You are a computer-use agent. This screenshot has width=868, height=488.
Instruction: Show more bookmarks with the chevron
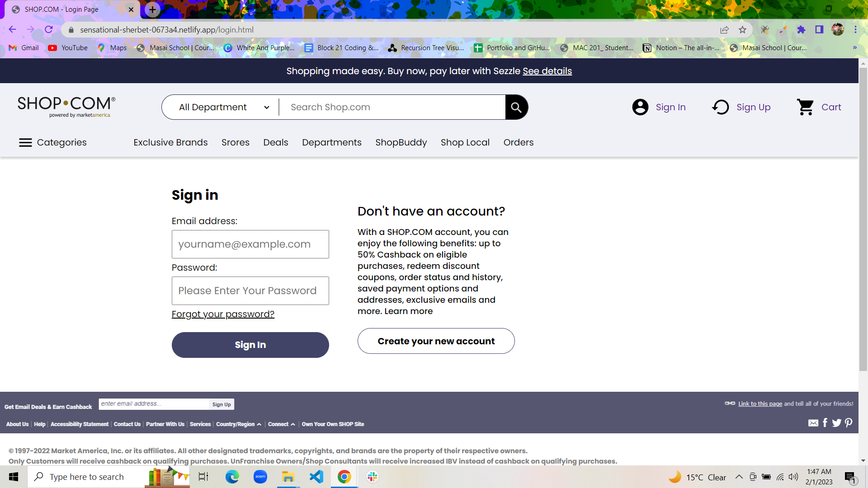(854, 47)
